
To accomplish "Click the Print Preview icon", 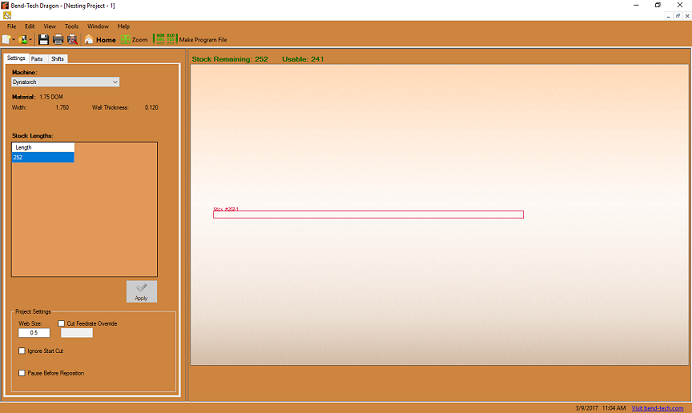I will 72,39.
